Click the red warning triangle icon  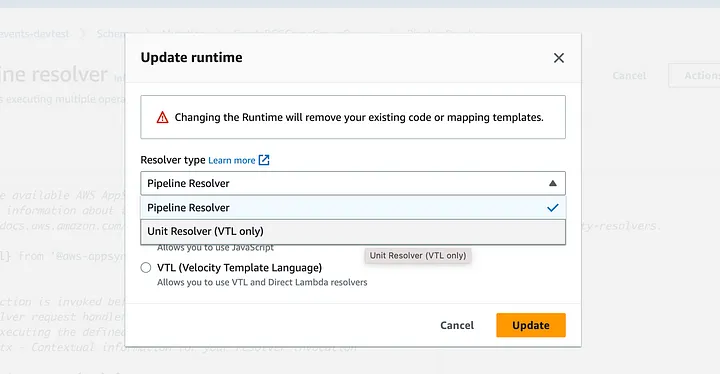point(163,118)
